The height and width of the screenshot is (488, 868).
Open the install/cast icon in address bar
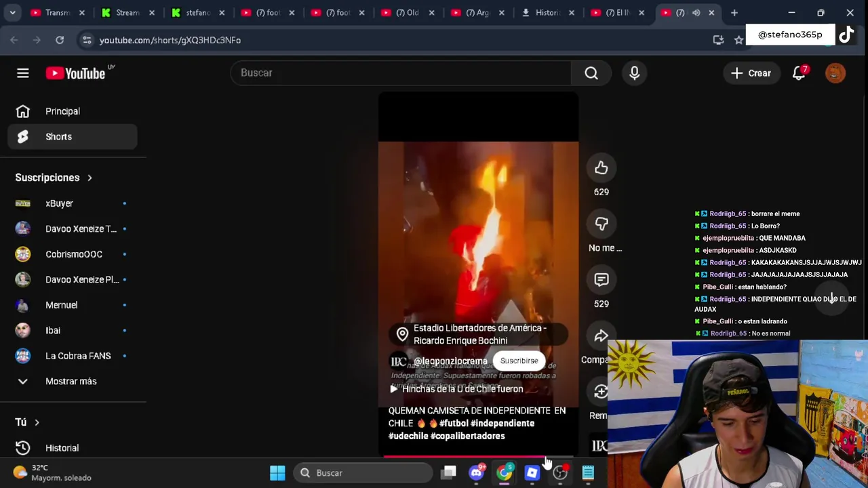click(x=718, y=40)
